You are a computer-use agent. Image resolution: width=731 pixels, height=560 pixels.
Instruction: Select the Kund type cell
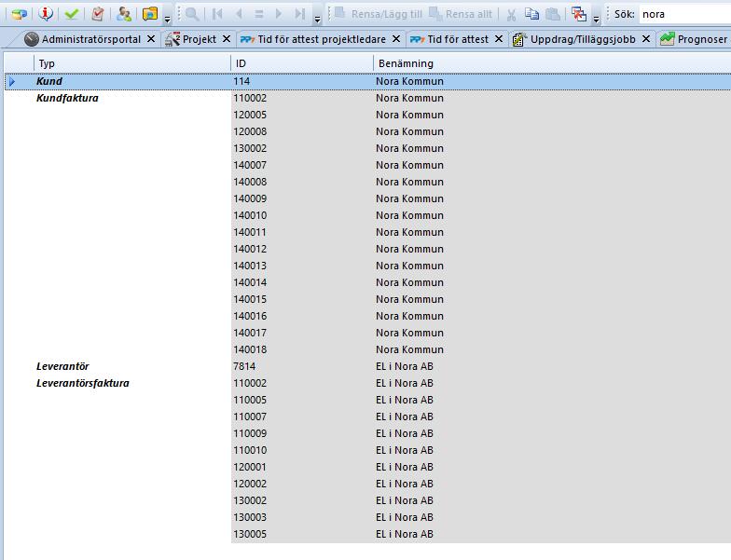[132, 81]
